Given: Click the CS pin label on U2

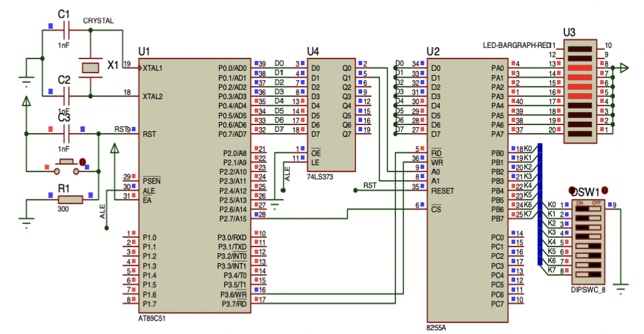Looking at the screenshot, I should tap(436, 209).
